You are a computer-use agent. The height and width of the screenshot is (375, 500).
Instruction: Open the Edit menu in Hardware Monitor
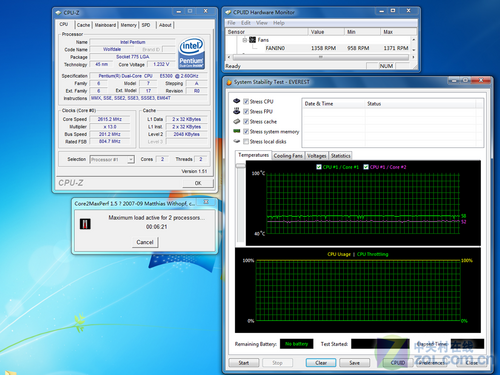pos(246,23)
